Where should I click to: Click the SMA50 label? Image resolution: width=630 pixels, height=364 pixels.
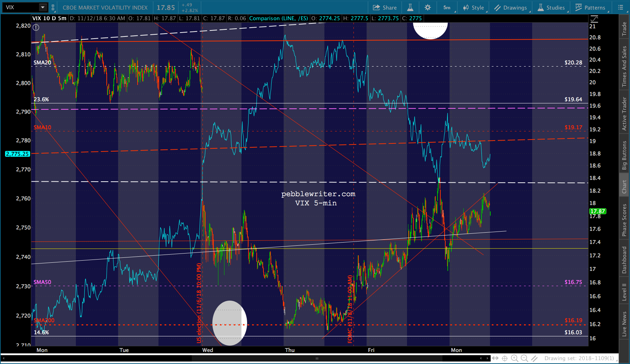click(42, 282)
